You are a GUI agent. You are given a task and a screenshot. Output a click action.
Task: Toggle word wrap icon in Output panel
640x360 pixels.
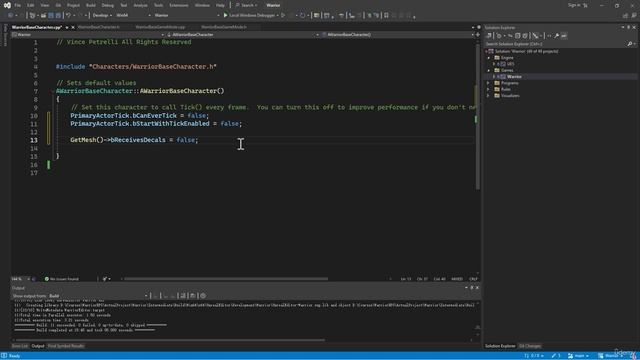coord(193,296)
